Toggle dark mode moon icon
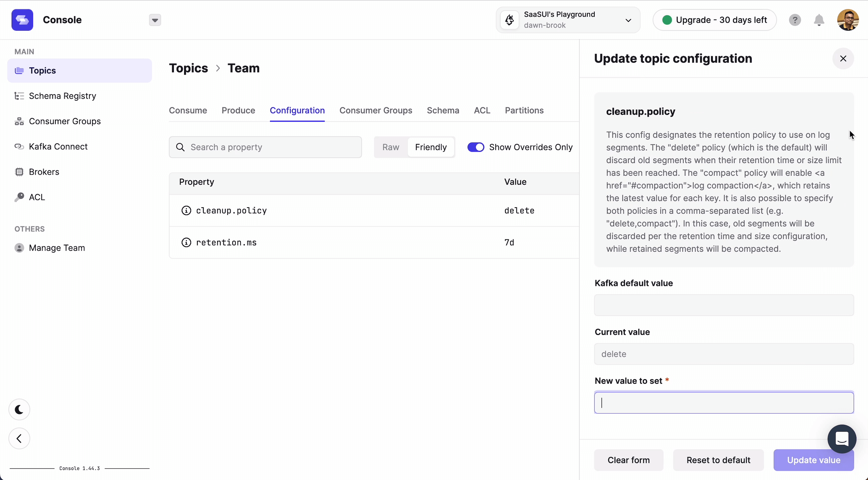Screen dimensions: 868x480 (x=19, y=410)
